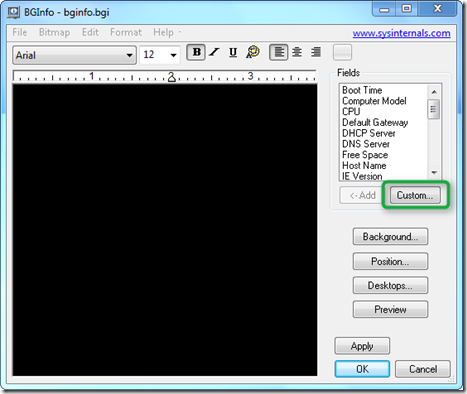This screenshot has width=467, height=394.
Task: Toggle Underline formatting button
Action: click(x=233, y=52)
